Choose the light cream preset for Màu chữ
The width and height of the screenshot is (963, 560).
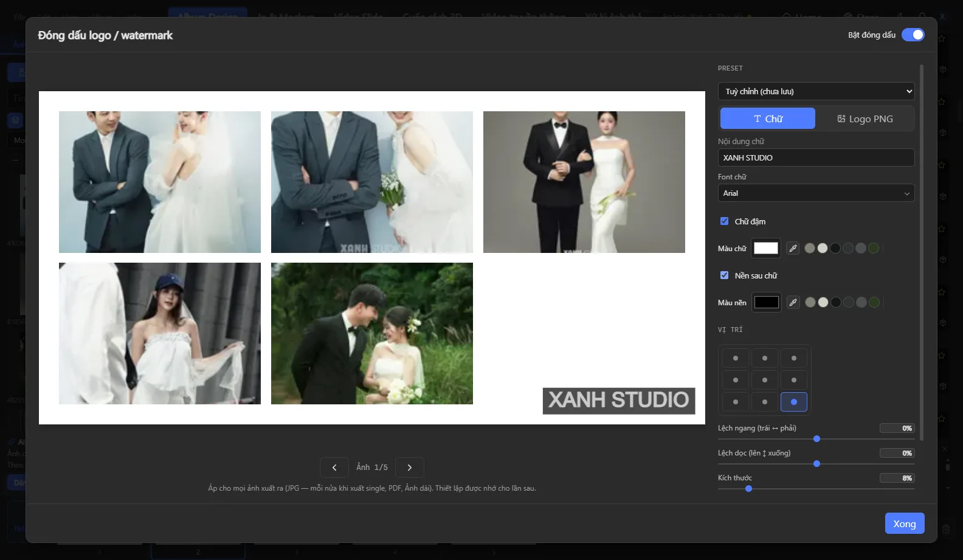click(823, 248)
